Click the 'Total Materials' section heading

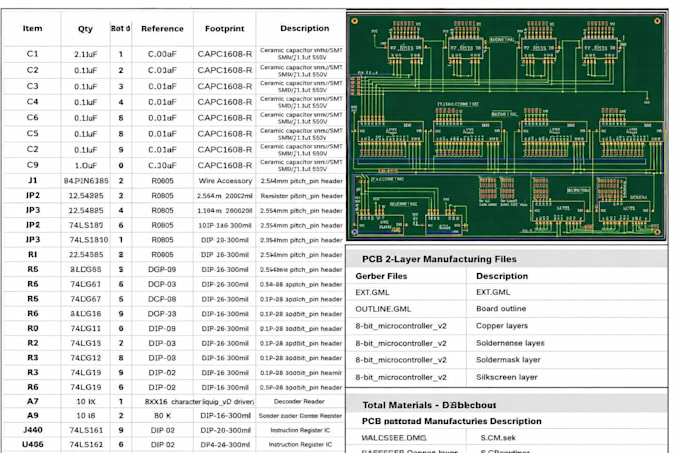pos(429,405)
